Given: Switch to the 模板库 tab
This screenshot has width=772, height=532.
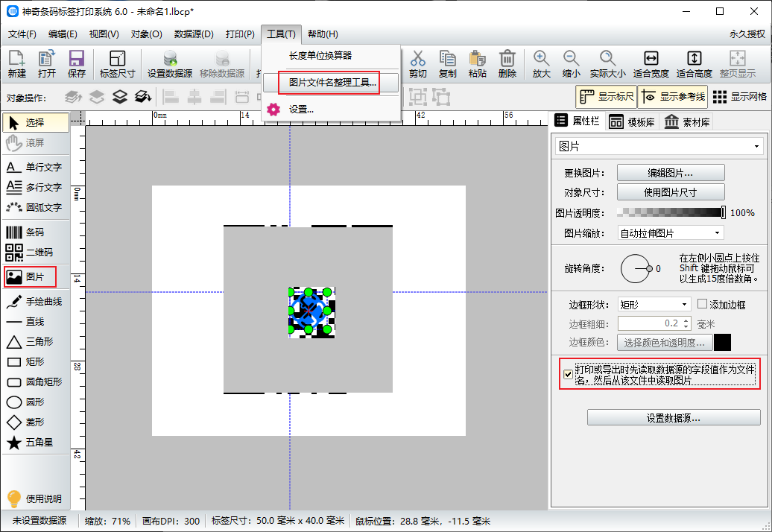Looking at the screenshot, I should pyautogui.click(x=632, y=122).
